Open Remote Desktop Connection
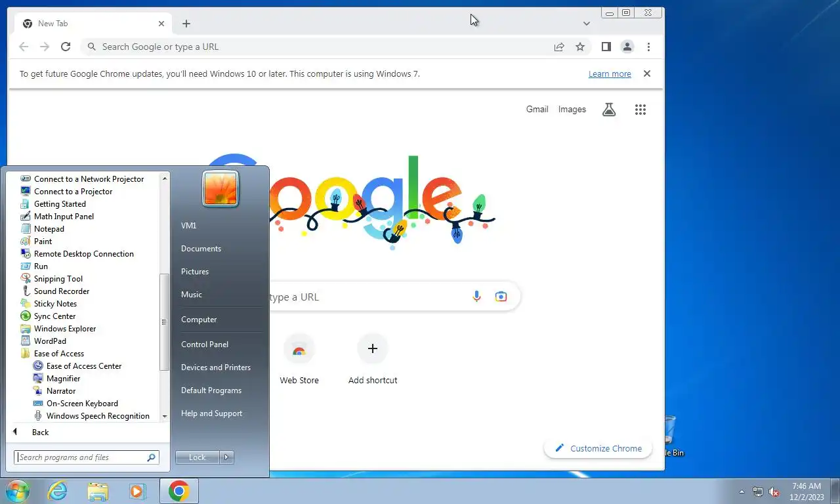The height and width of the screenshot is (504, 840). [83, 254]
